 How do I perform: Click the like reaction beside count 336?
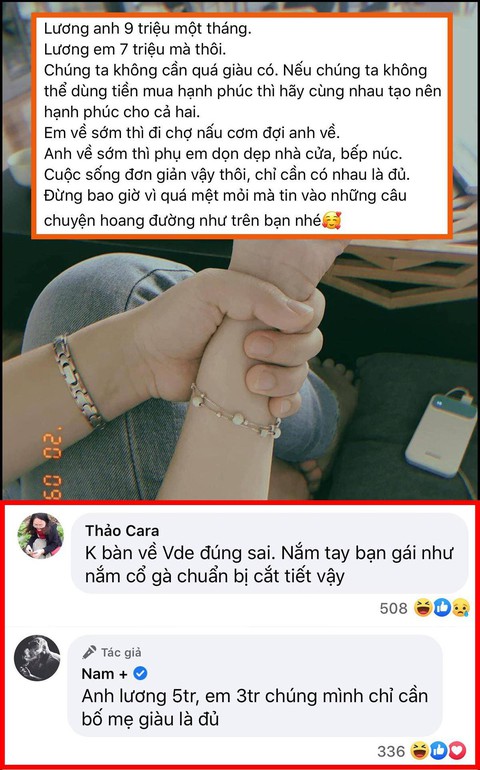pyautogui.click(x=439, y=751)
